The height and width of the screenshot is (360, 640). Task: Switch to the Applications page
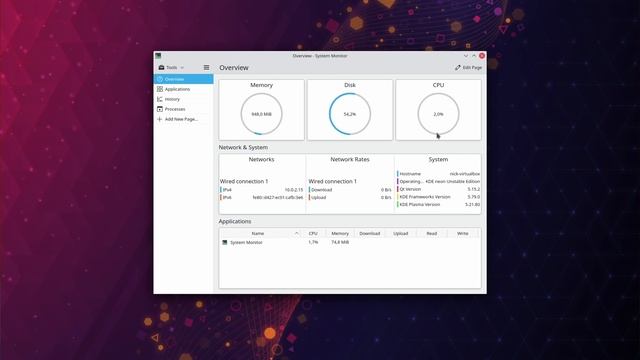click(x=183, y=89)
